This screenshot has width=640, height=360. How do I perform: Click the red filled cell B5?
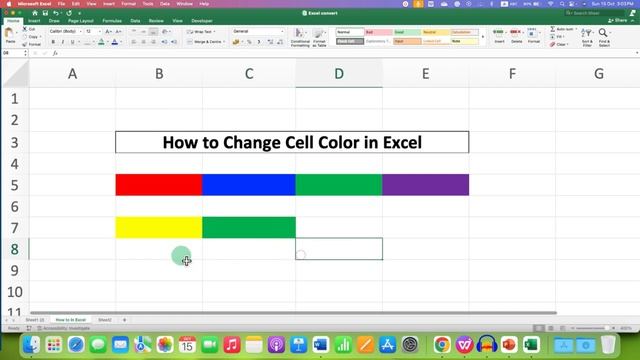click(x=159, y=185)
